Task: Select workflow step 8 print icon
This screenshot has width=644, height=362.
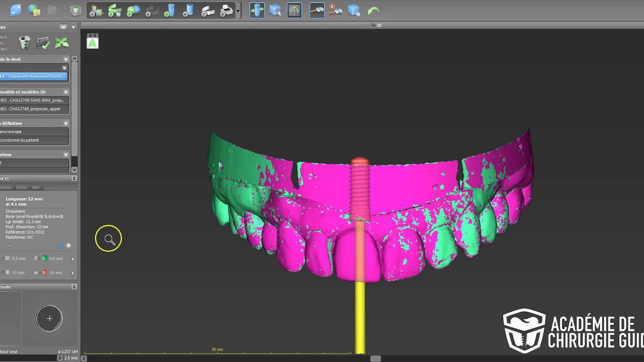Action: 227,11
